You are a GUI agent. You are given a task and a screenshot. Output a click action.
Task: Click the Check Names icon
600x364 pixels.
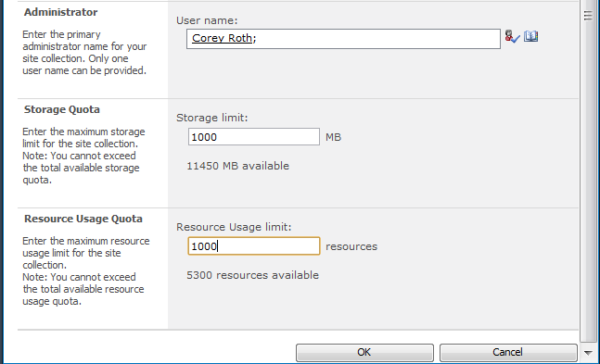point(512,37)
